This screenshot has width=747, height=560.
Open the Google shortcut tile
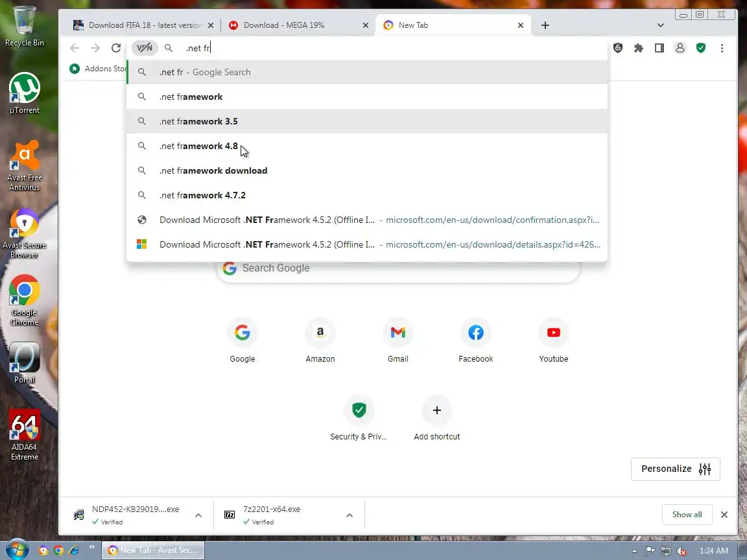click(x=242, y=341)
